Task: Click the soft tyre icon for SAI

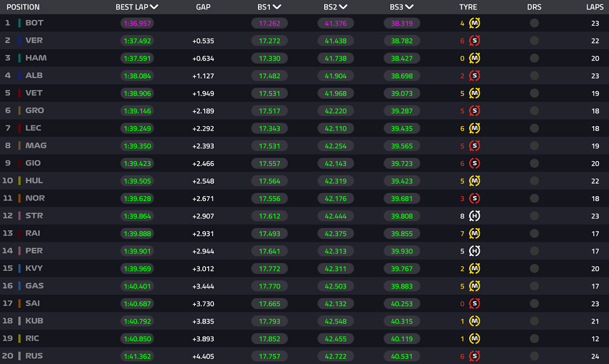Action: pyautogui.click(x=475, y=303)
